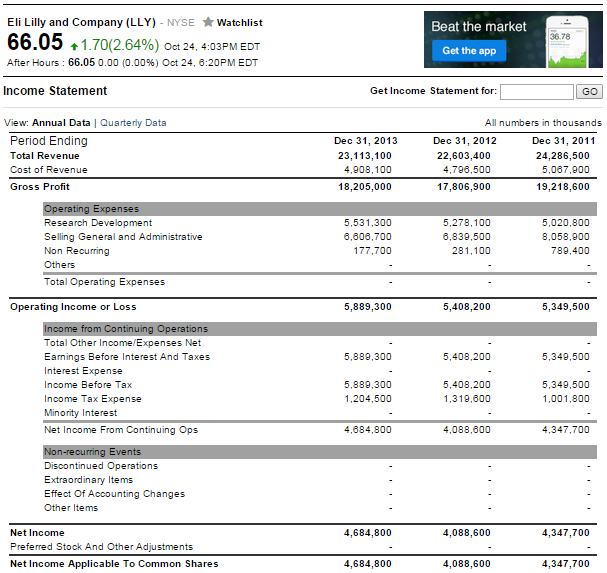Click the Cost of Revenue row label
The image size is (607, 573).
coord(49,170)
